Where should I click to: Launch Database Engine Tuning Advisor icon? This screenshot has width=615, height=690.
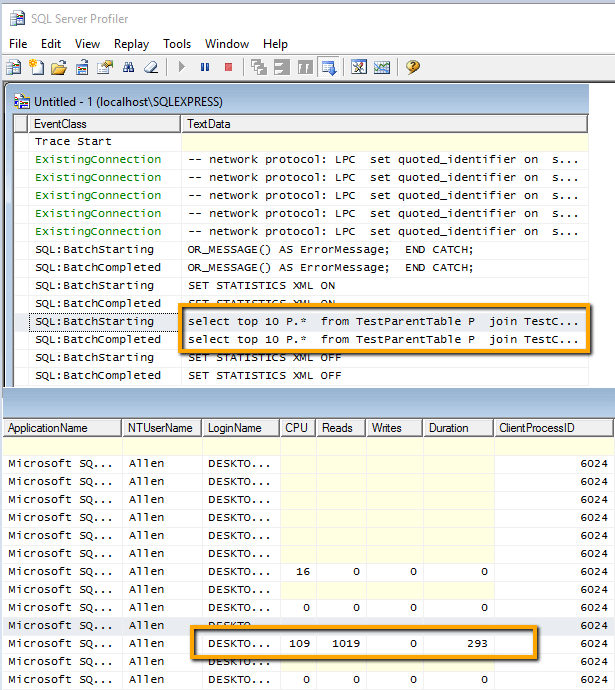click(x=359, y=67)
